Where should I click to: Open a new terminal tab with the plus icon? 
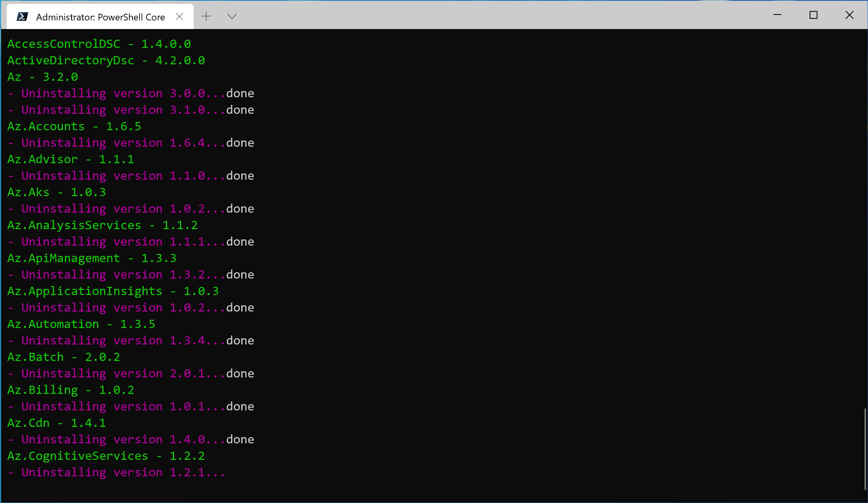coord(206,16)
